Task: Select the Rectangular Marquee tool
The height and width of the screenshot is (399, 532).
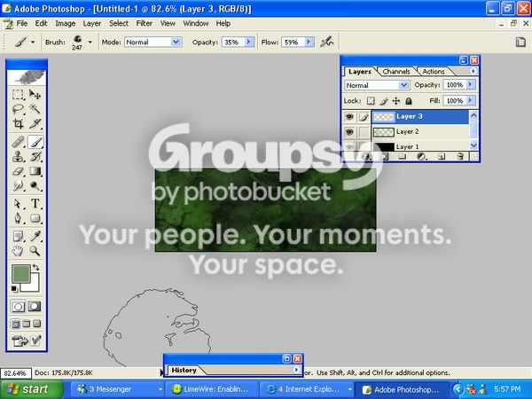Action: [x=18, y=94]
